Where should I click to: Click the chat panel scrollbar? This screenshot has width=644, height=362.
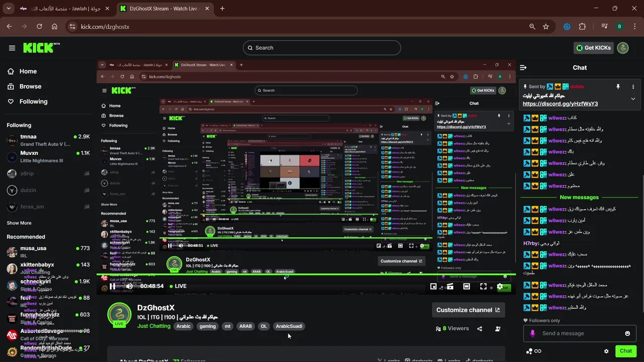tap(642, 244)
